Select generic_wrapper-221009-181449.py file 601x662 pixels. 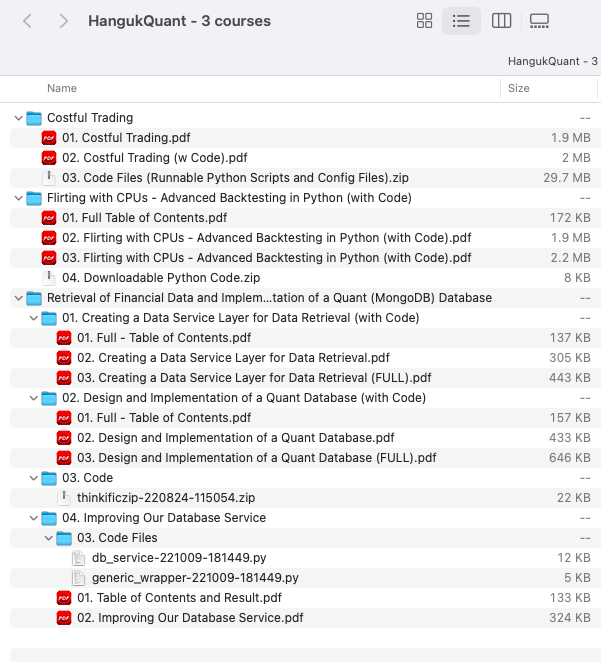(194, 578)
